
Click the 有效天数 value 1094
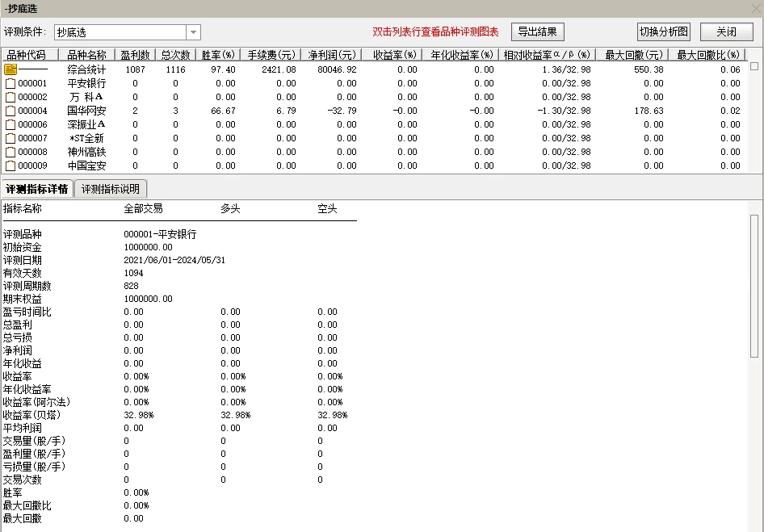(x=133, y=274)
